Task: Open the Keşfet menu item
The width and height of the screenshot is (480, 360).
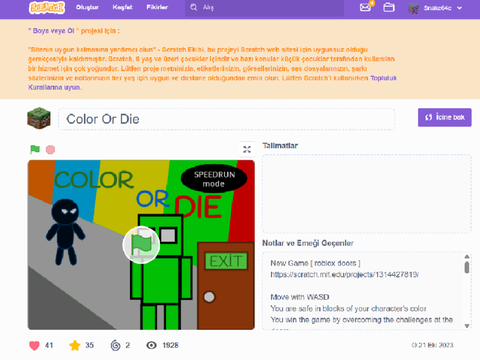Action: point(122,7)
